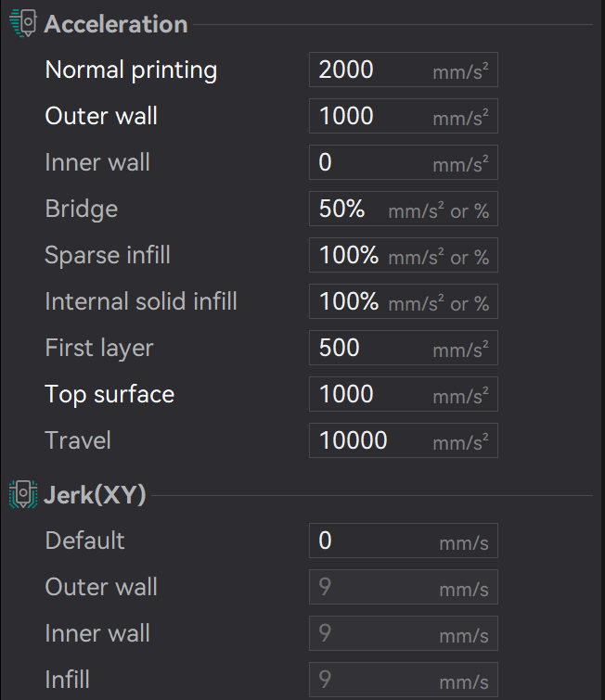
Task: Click the Infill jerk value field
Action: 371,680
